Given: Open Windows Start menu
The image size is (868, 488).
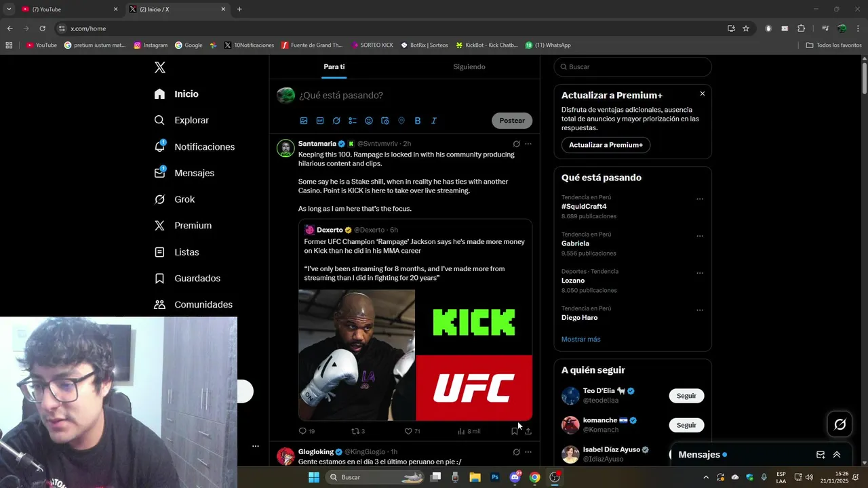Looking at the screenshot, I should [x=313, y=477].
